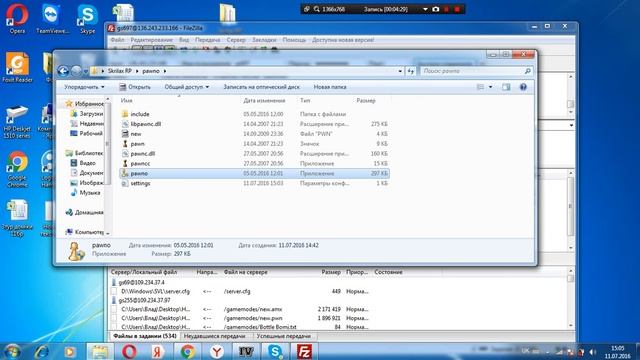Open the Opera desktop shortcut
Viewport: 640px width, 360px height.
17,18
